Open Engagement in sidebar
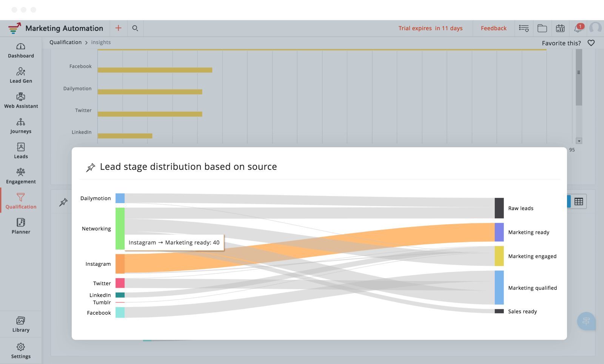This screenshot has width=604, height=364. [x=21, y=176]
